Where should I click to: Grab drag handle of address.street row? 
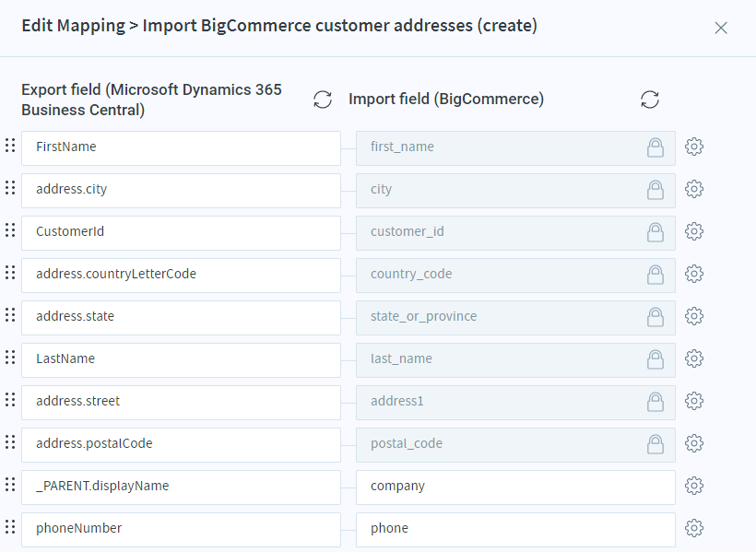10,400
